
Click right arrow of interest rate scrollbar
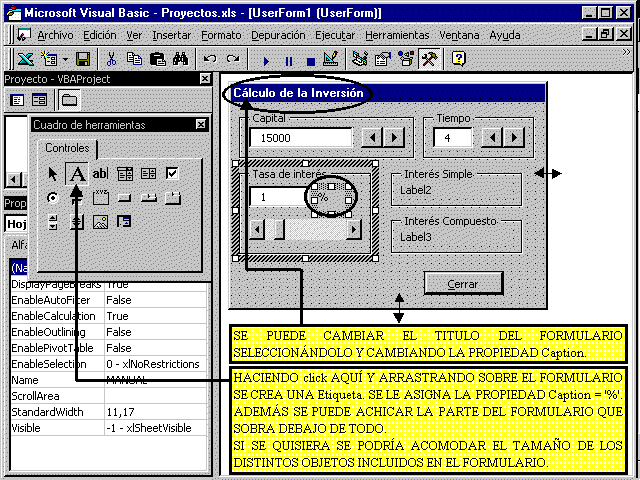[x=353, y=230]
